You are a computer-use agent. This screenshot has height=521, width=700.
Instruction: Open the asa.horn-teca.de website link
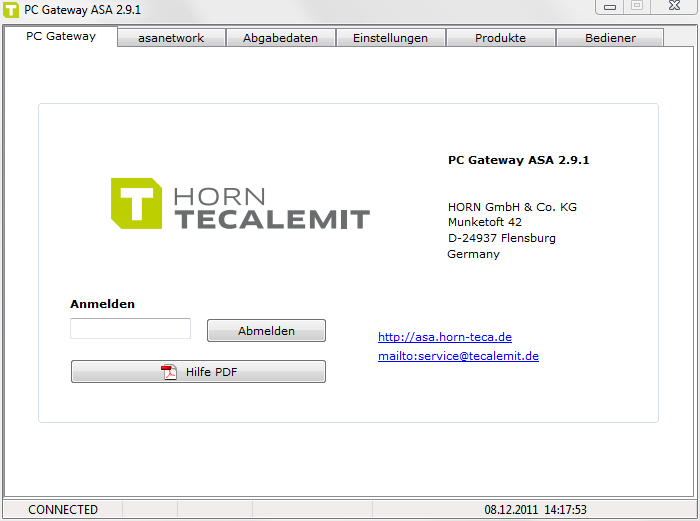pos(444,337)
